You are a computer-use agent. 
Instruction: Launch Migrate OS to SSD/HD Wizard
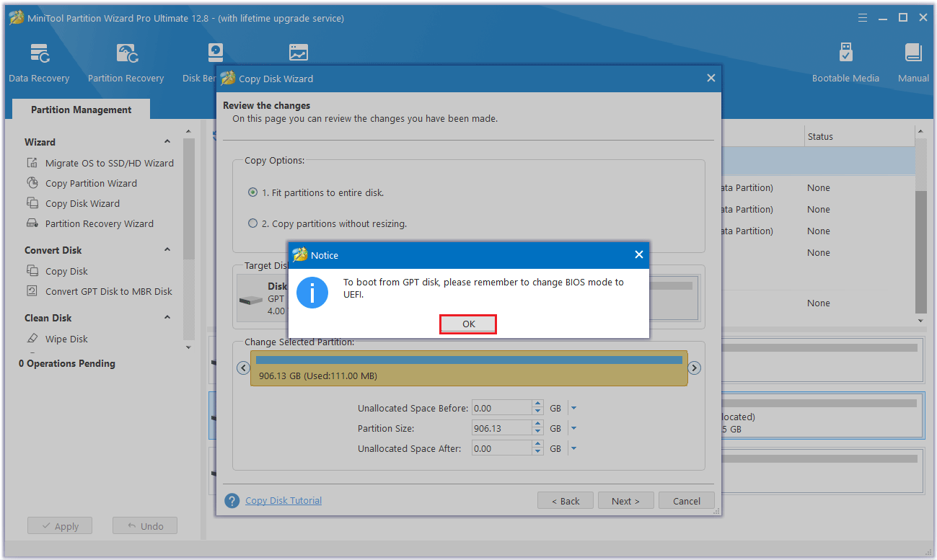pos(110,163)
